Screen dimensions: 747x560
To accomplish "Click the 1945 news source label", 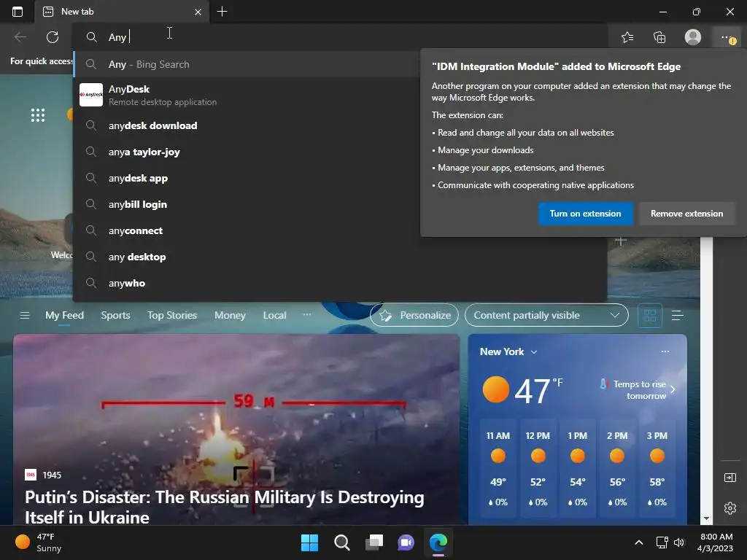I will click(52, 475).
